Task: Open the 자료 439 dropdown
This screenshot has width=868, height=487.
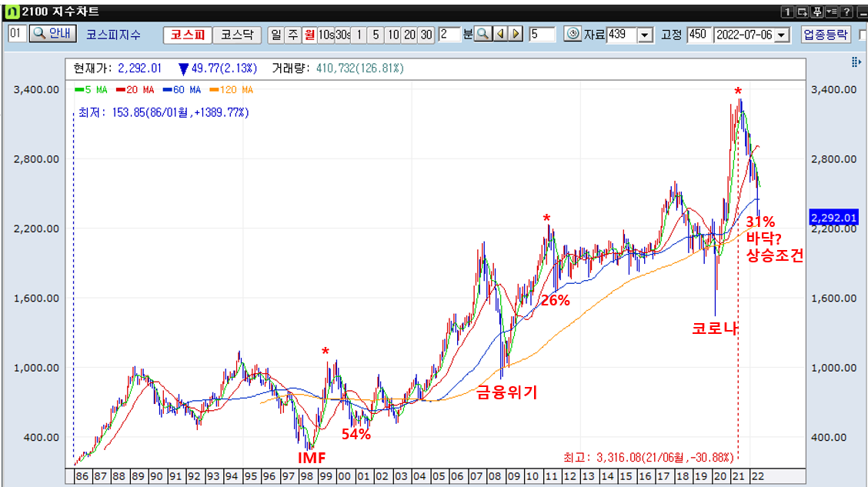Action: pos(645,35)
